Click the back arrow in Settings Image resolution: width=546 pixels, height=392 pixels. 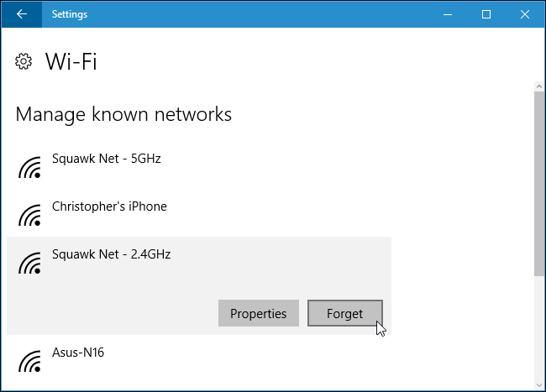pos(21,14)
